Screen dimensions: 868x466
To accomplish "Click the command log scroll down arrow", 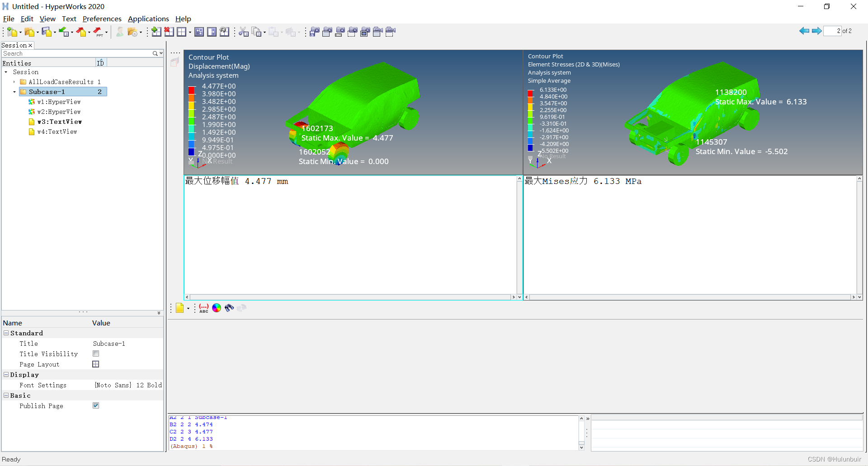I will click(581, 447).
